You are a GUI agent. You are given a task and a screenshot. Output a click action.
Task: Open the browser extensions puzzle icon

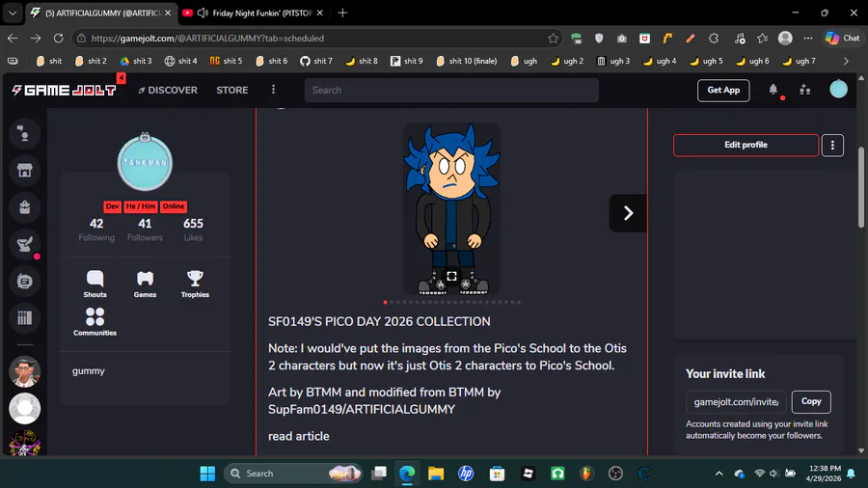point(714,39)
